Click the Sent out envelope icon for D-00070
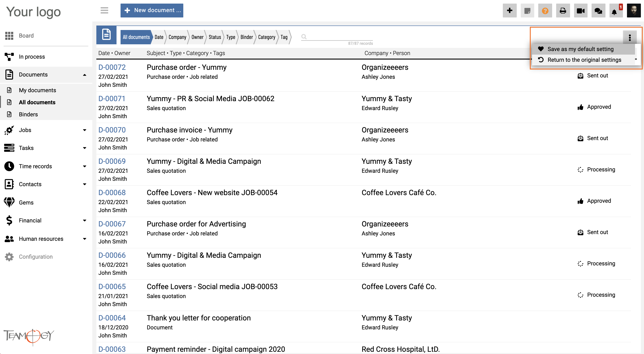 pyautogui.click(x=581, y=138)
